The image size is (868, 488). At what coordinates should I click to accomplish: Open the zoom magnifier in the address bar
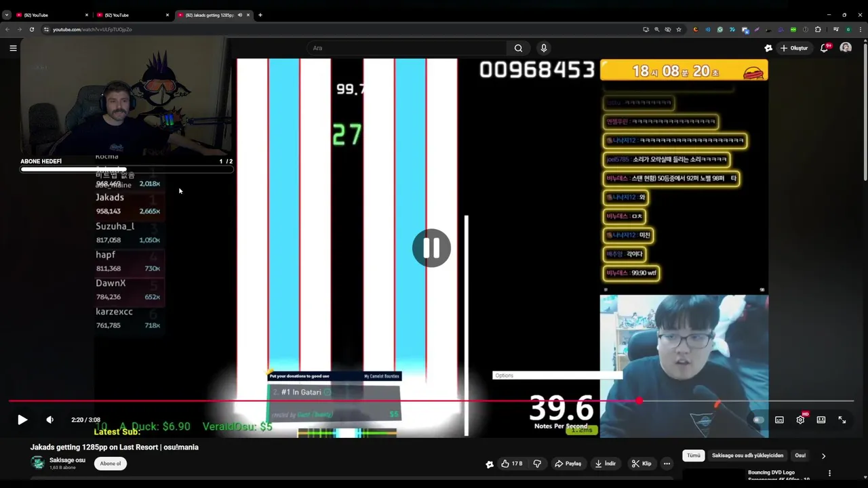click(656, 29)
